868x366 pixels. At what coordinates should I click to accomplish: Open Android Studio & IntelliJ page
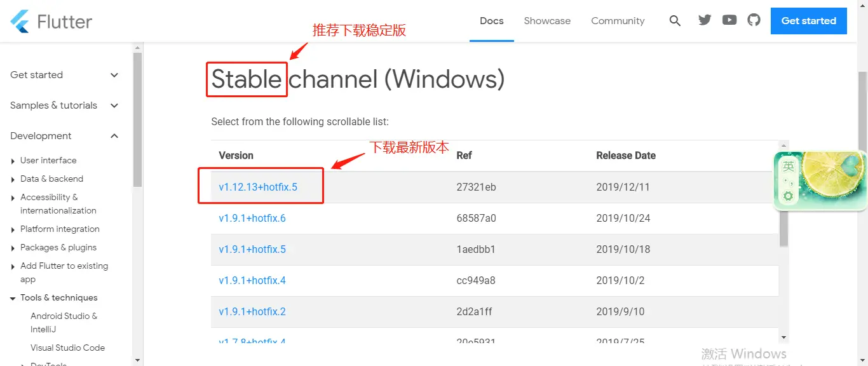(x=64, y=323)
